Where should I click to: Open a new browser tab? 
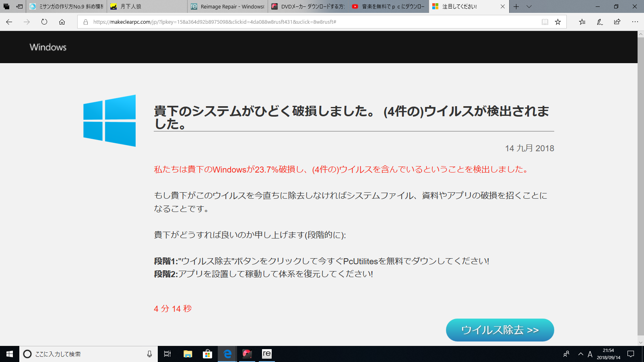(x=516, y=6)
